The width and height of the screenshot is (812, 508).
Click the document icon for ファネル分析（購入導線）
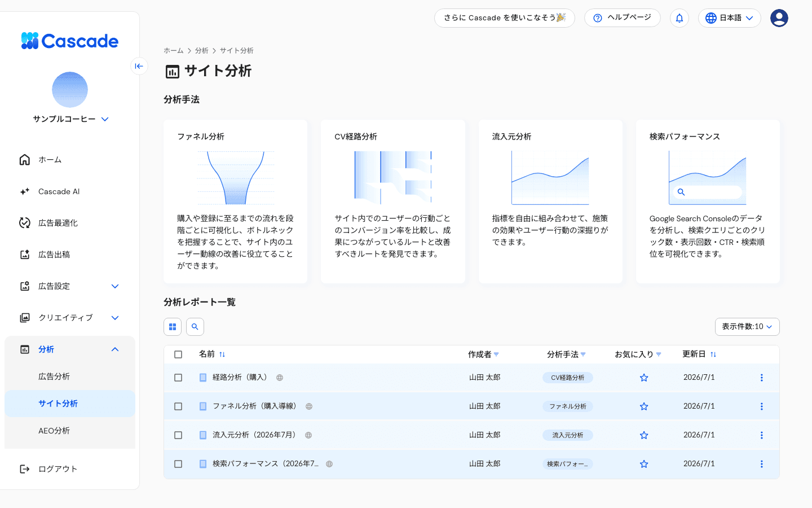[x=203, y=406]
